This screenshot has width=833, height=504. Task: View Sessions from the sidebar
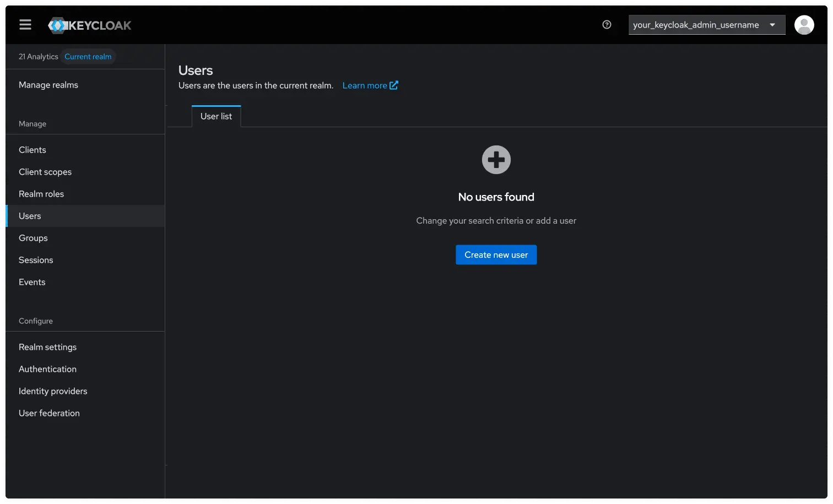coord(36,260)
